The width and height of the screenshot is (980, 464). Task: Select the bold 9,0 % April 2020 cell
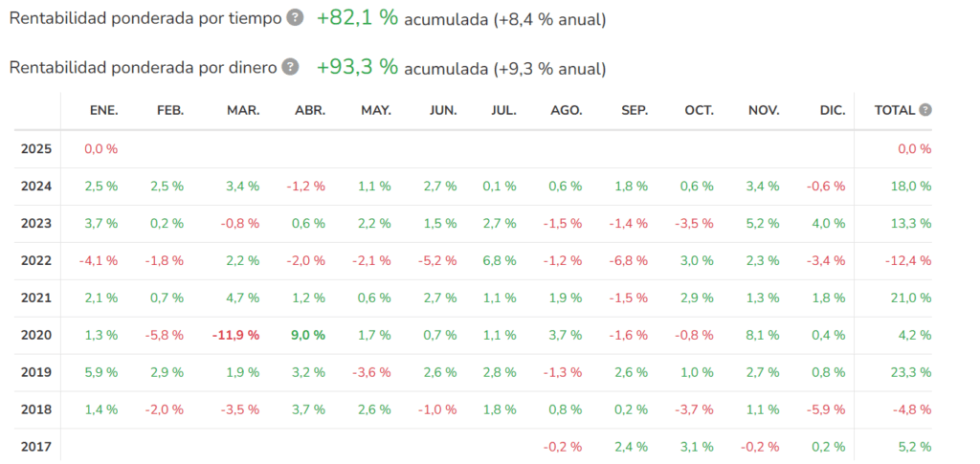(x=308, y=336)
